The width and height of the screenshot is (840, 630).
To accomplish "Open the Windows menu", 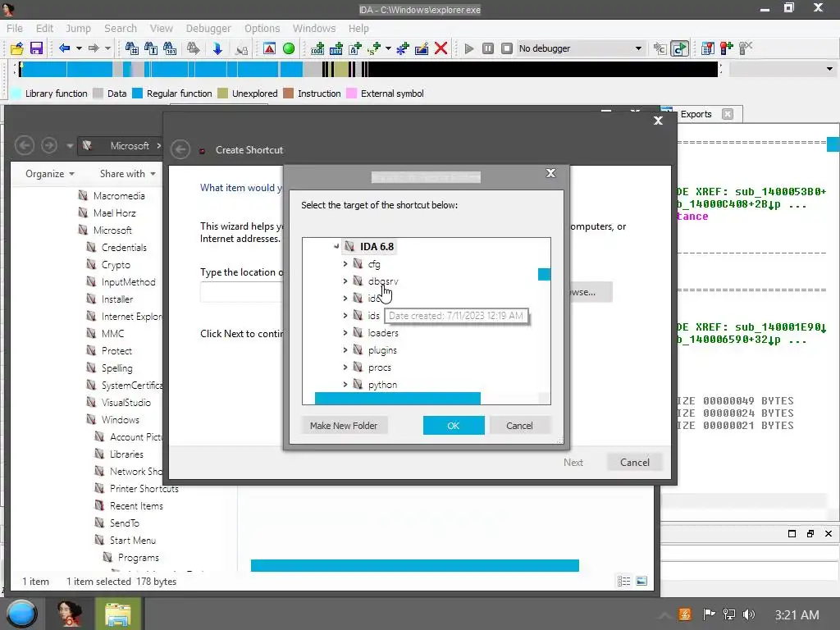I will click(x=314, y=29).
